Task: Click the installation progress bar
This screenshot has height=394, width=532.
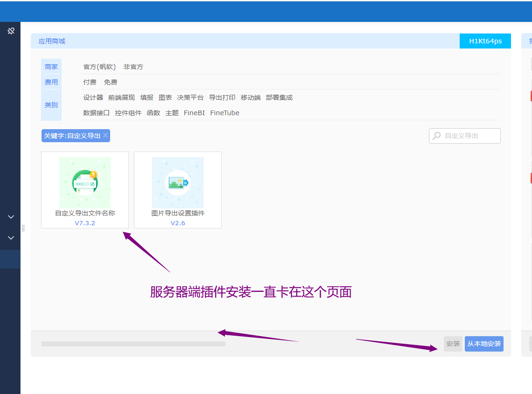Action: click(133, 344)
